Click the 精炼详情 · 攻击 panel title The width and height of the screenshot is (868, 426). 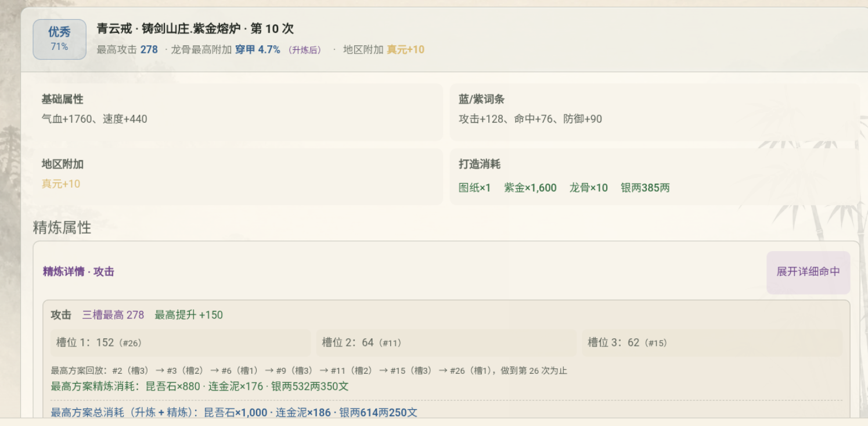[x=78, y=271]
